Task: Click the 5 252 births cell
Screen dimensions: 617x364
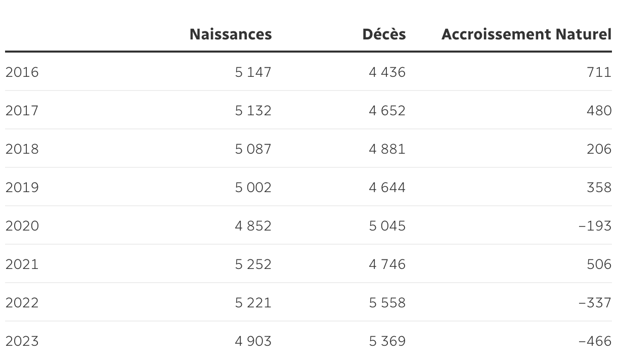Action: pyautogui.click(x=253, y=264)
